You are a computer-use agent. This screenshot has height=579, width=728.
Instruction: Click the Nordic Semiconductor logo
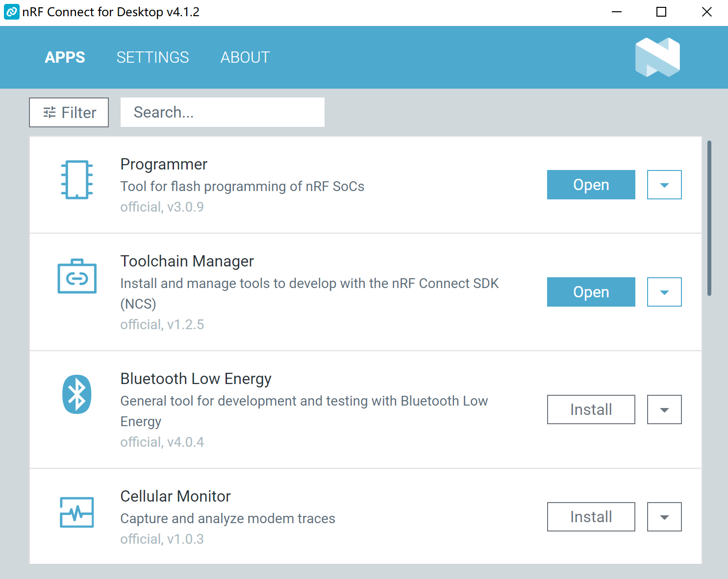(657, 57)
